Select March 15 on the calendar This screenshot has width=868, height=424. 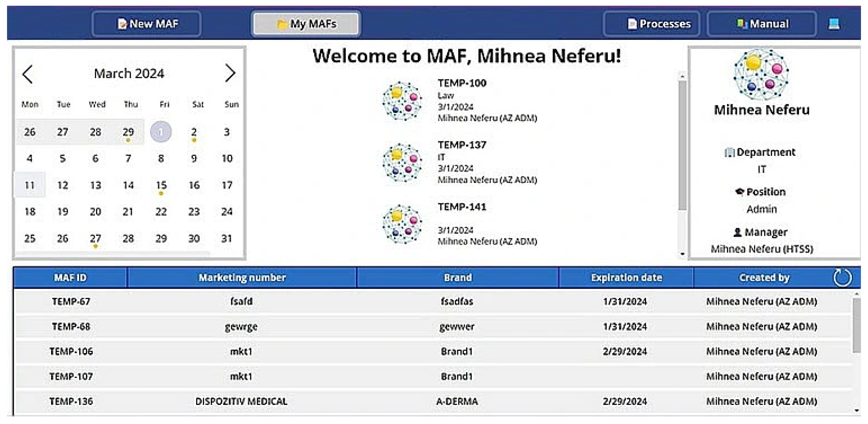coord(161,185)
